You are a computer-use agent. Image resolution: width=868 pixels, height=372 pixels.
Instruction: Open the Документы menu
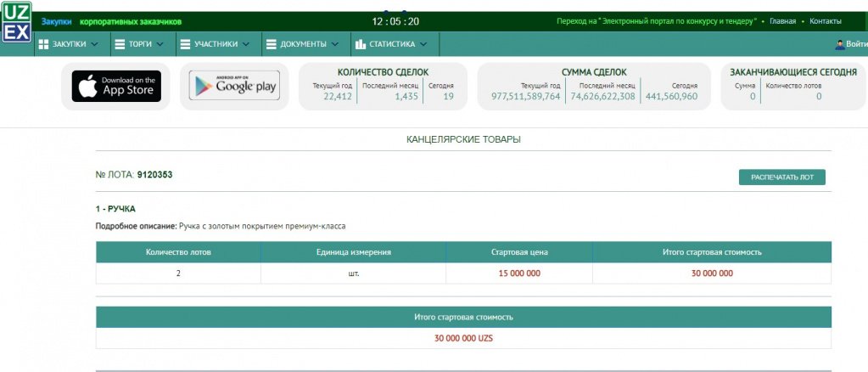303,44
